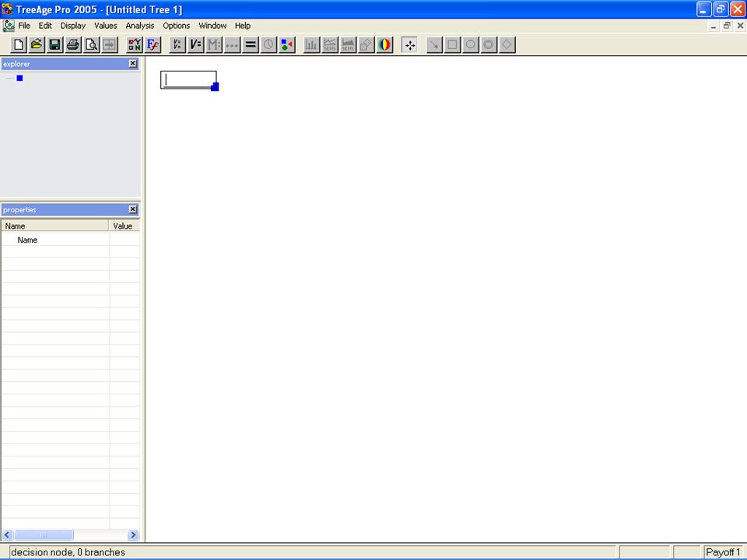Close the properties panel
Image resolution: width=747 pixels, height=560 pixels.
click(x=133, y=209)
